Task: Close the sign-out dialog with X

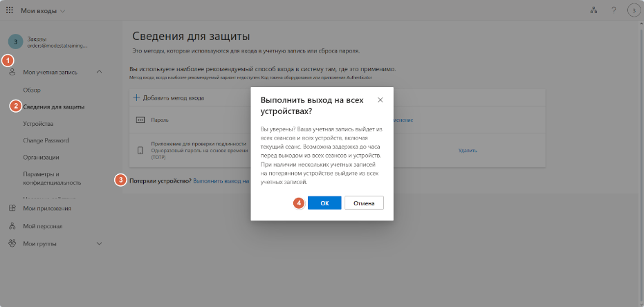Action: (x=380, y=100)
